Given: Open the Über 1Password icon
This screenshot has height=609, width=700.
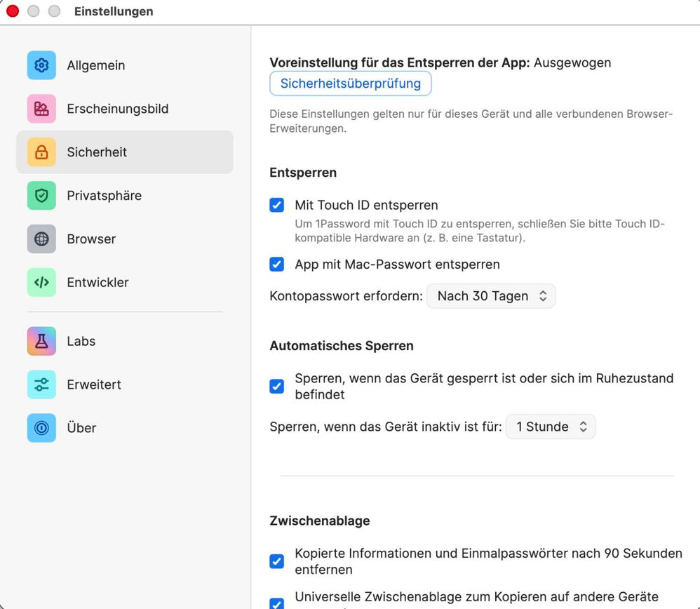Looking at the screenshot, I should (x=41, y=428).
